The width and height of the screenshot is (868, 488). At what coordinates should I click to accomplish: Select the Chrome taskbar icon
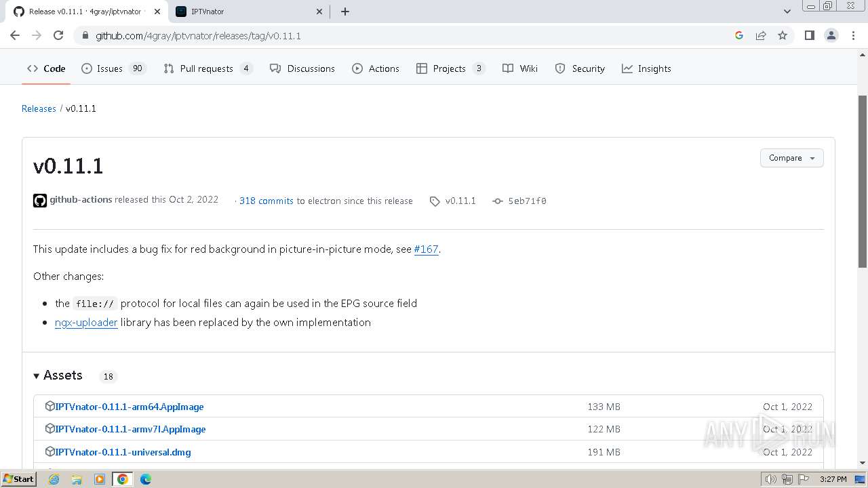point(123,479)
